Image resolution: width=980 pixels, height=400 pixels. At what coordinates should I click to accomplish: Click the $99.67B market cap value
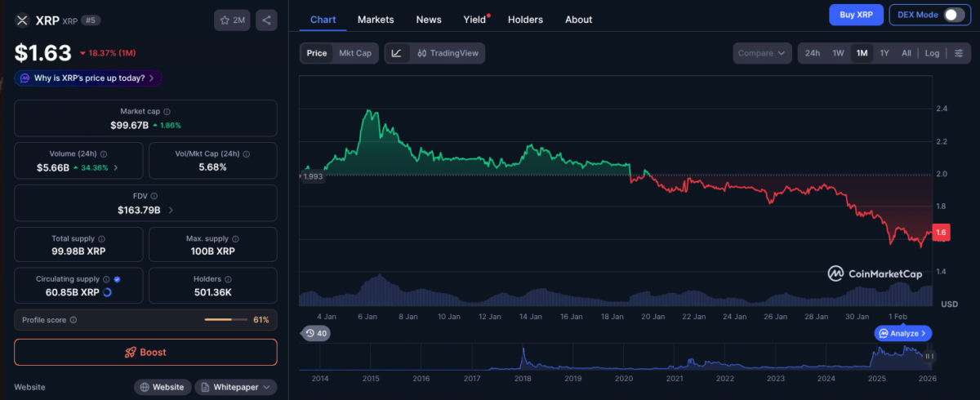[130, 125]
